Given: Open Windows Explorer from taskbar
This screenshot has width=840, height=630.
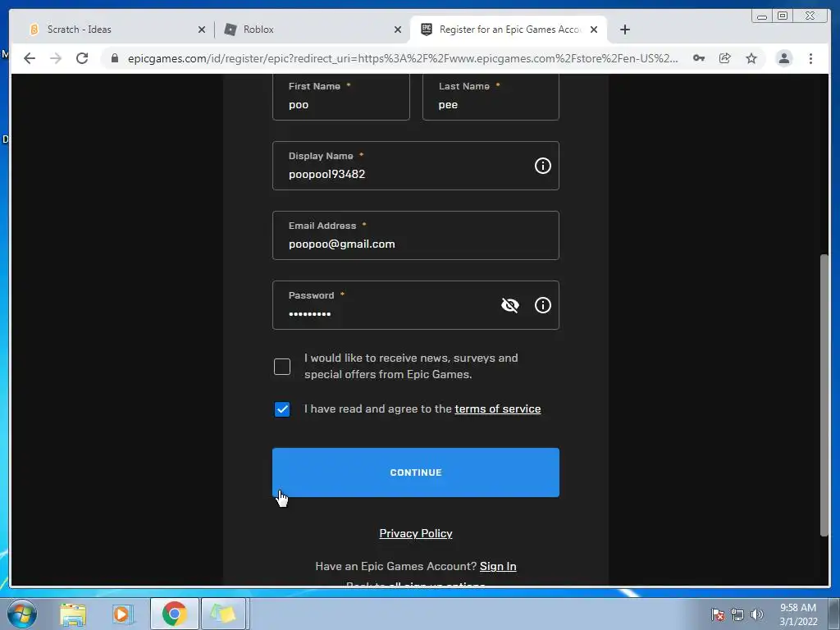Looking at the screenshot, I should click(x=73, y=614).
